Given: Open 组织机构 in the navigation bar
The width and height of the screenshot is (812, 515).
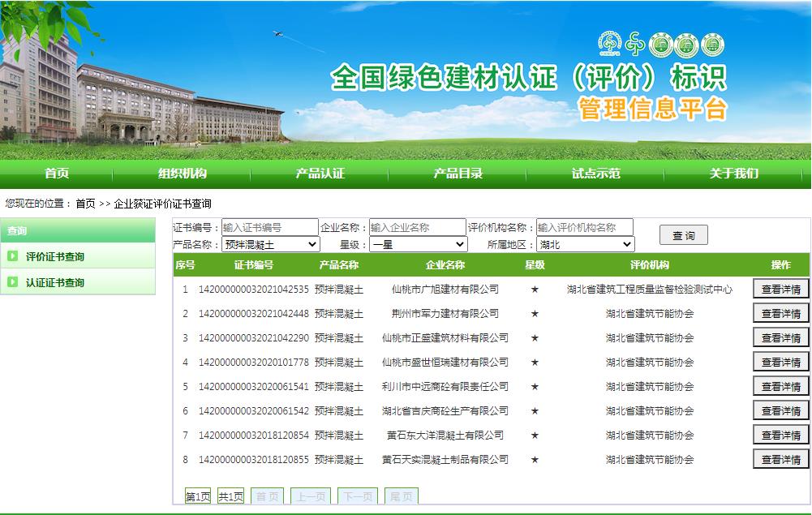Looking at the screenshot, I should tap(182, 174).
